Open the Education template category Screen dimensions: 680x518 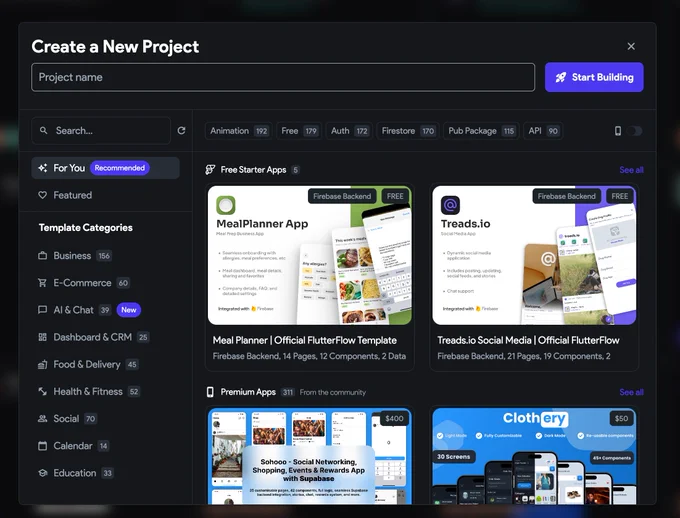tap(105, 473)
